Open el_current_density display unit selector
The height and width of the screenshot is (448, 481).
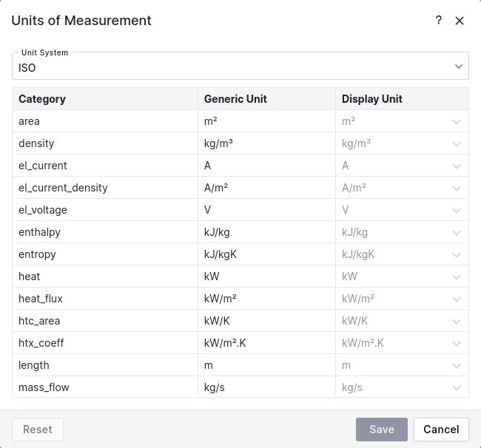pos(457,188)
